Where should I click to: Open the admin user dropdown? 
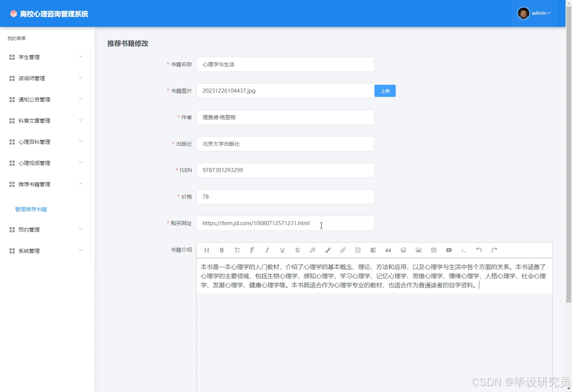[x=541, y=13]
